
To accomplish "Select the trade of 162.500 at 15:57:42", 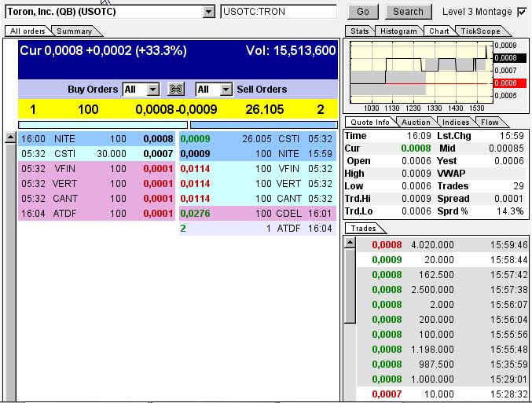I will 442,275.
